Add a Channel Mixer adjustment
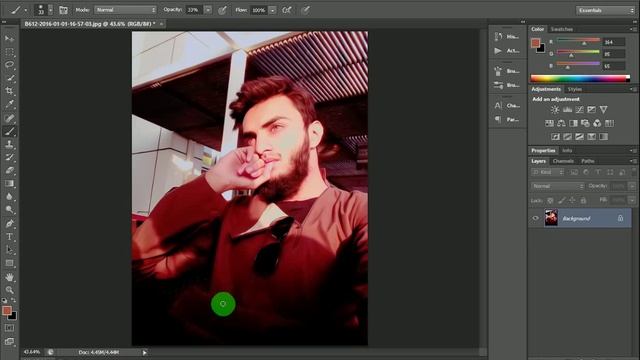Viewport: 640px width, 360px height. tap(597, 123)
